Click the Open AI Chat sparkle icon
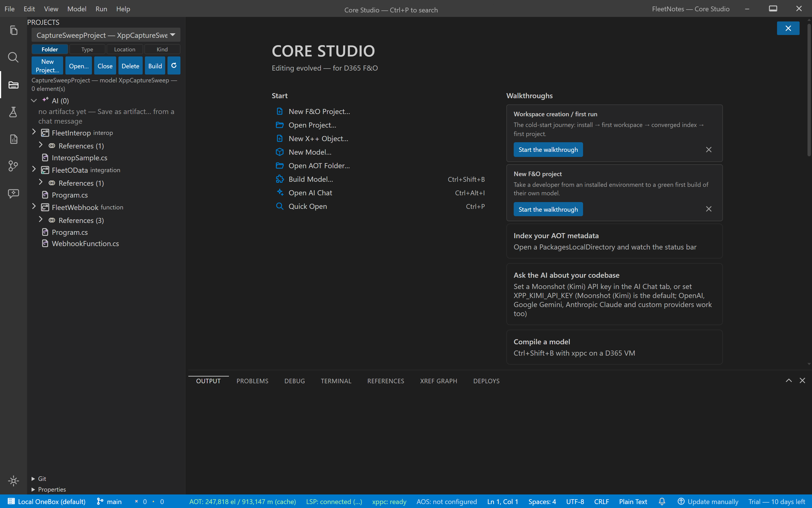 [279, 192]
